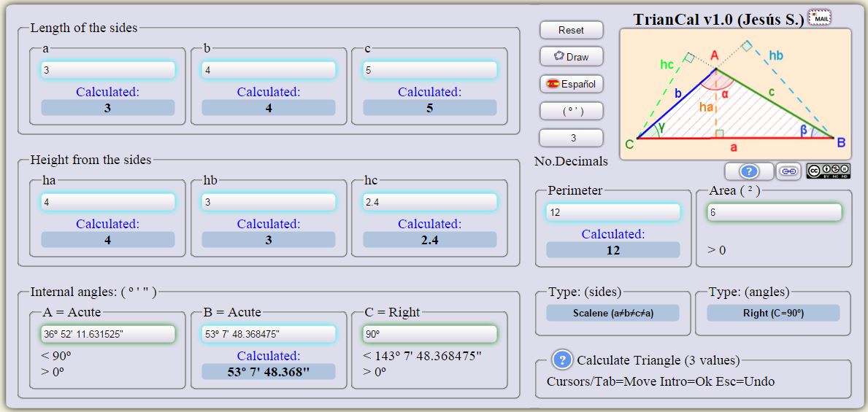Focus the side c input field
This screenshot has height=412, width=868.
pos(429,70)
